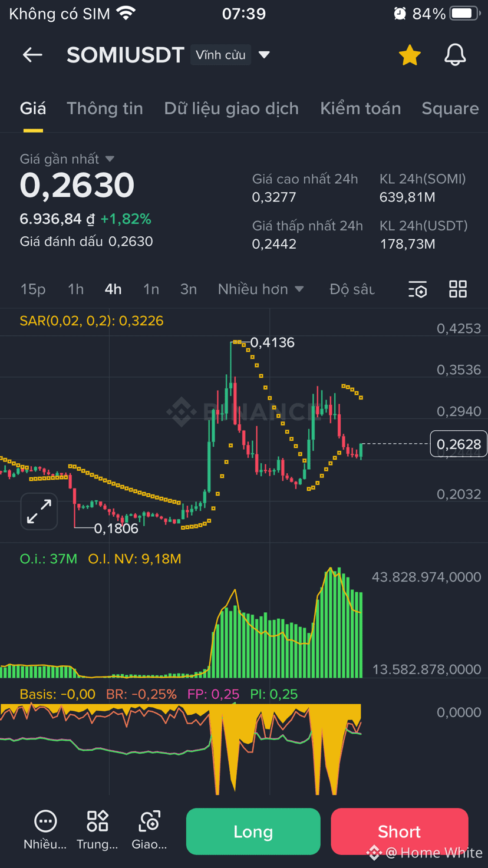Tap the +1,82% change value
Screen dimensions: 488x868
tap(126, 219)
